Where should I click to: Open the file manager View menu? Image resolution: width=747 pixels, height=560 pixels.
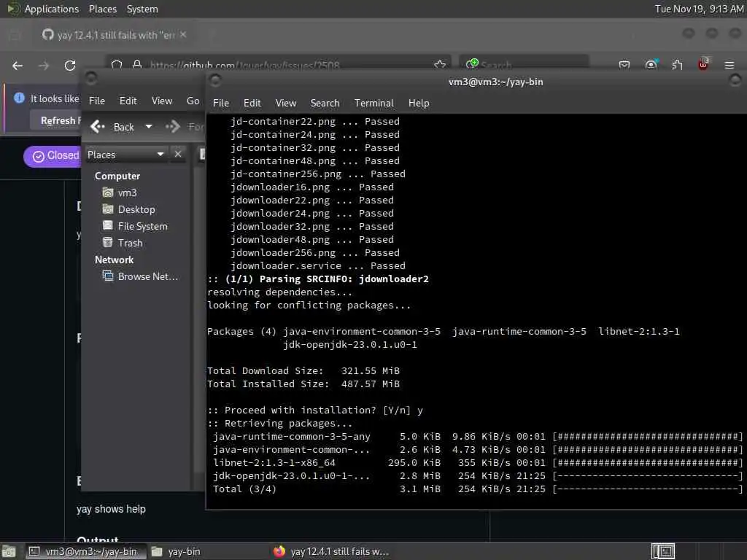click(162, 101)
